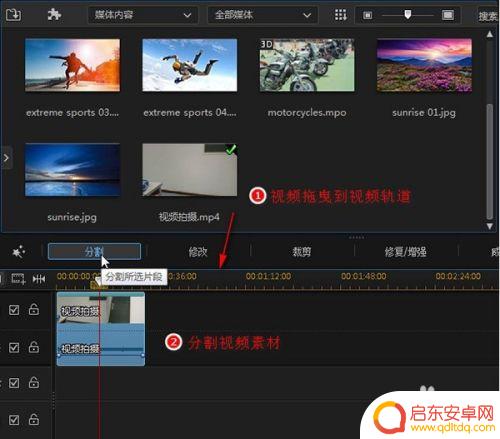Toggle the third track enable checkbox

[x=14, y=383]
